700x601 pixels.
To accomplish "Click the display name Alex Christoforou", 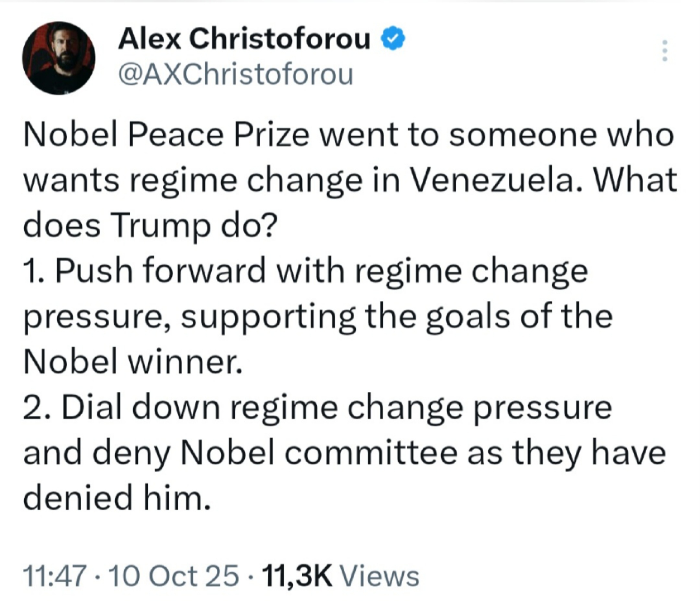I will pyautogui.click(x=244, y=40).
